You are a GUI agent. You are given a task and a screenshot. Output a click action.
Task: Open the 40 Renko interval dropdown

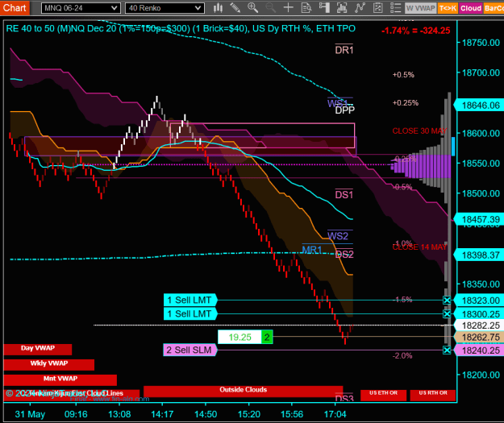pos(165,8)
